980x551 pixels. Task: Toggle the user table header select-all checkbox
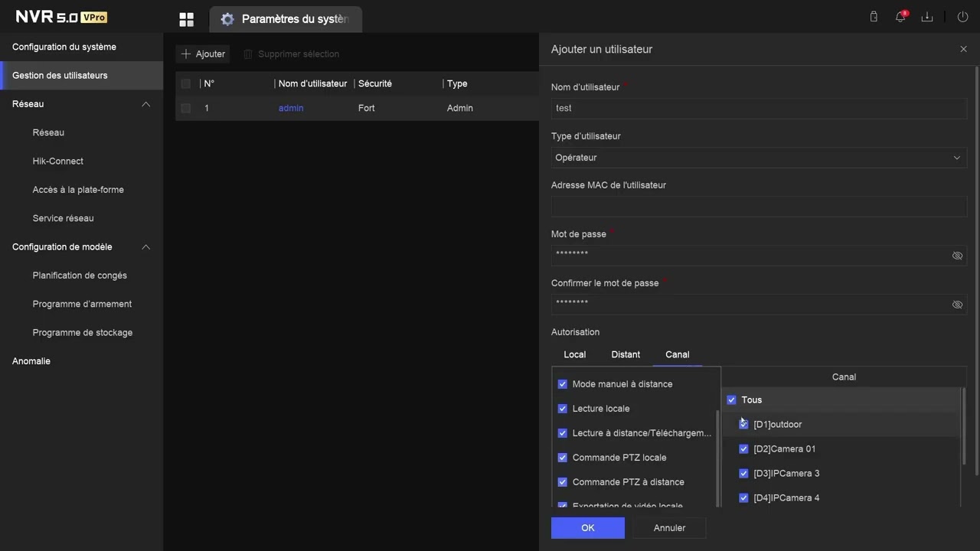pos(185,83)
